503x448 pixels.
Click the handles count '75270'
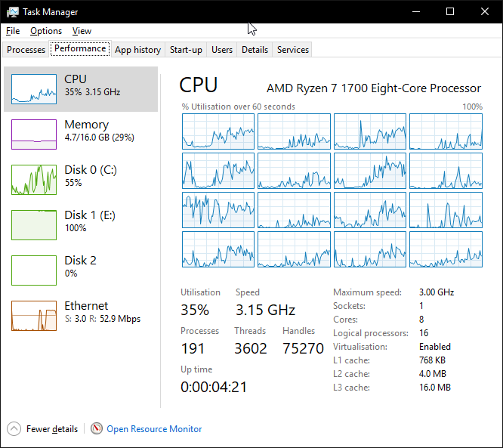click(x=303, y=348)
